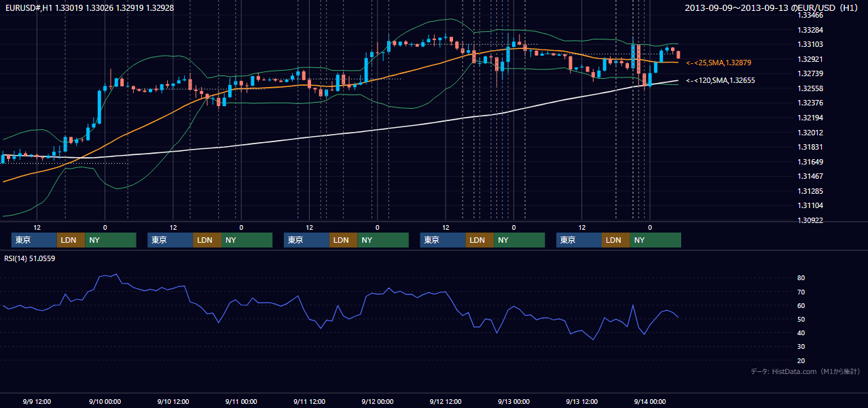Click the 9/10 00:00 time axis label
868x408 pixels.
click(x=105, y=401)
